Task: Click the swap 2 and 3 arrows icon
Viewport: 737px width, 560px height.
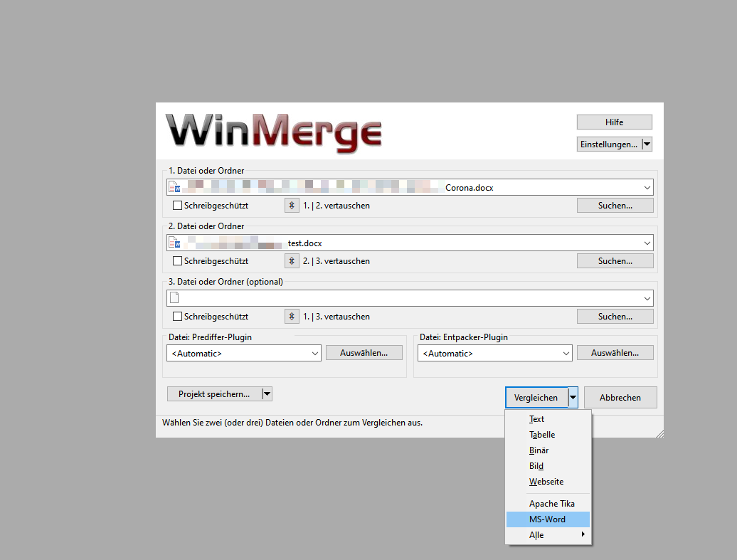Action: [292, 261]
